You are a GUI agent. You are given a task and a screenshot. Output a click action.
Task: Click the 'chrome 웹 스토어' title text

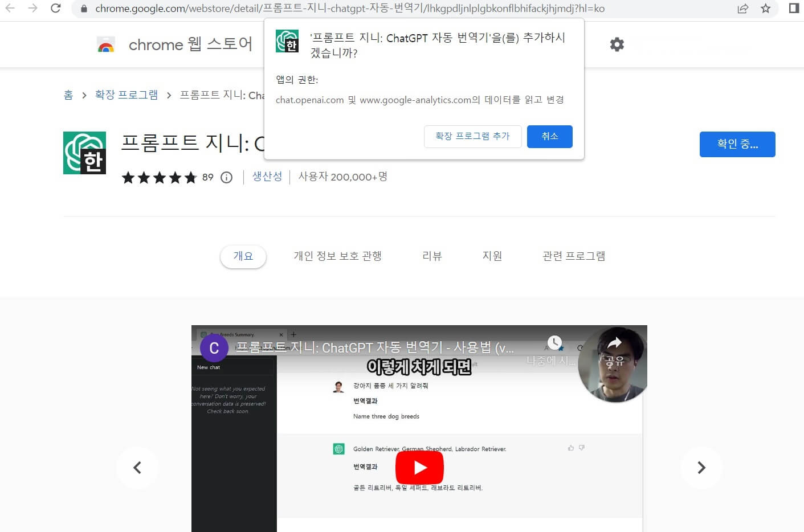point(190,44)
